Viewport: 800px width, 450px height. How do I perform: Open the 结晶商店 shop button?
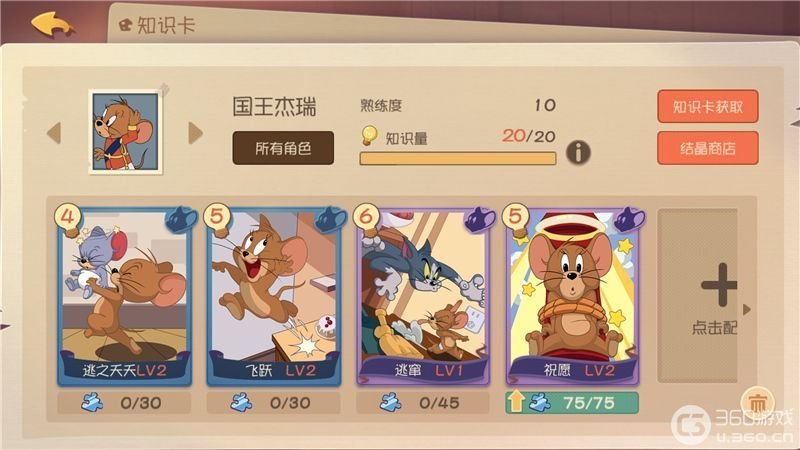click(x=708, y=148)
